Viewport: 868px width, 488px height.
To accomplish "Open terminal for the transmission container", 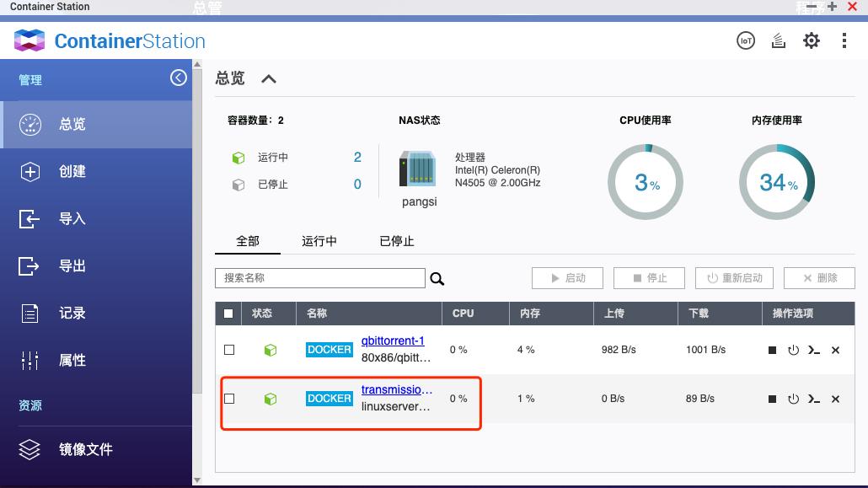I will [x=814, y=398].
